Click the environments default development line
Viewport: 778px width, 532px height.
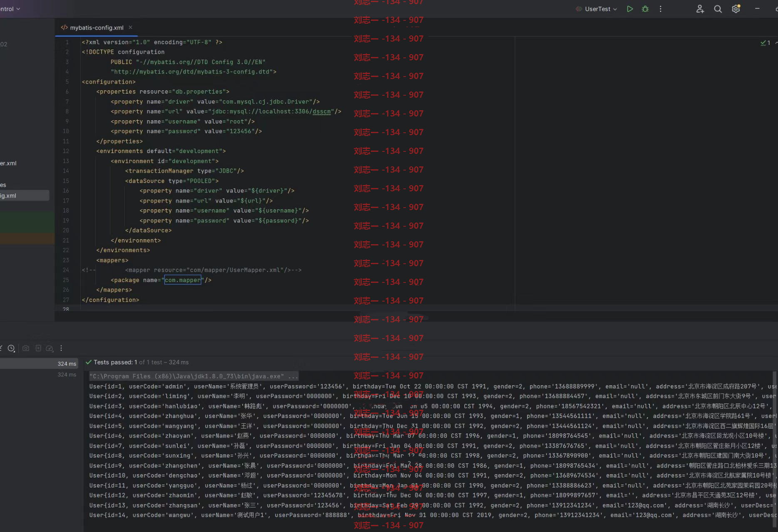pos(161,151)
